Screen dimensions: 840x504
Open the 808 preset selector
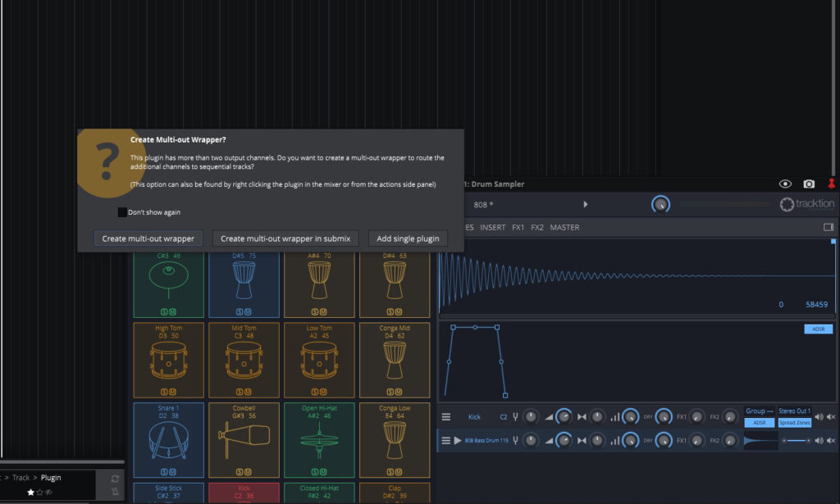tap(483, 204)
